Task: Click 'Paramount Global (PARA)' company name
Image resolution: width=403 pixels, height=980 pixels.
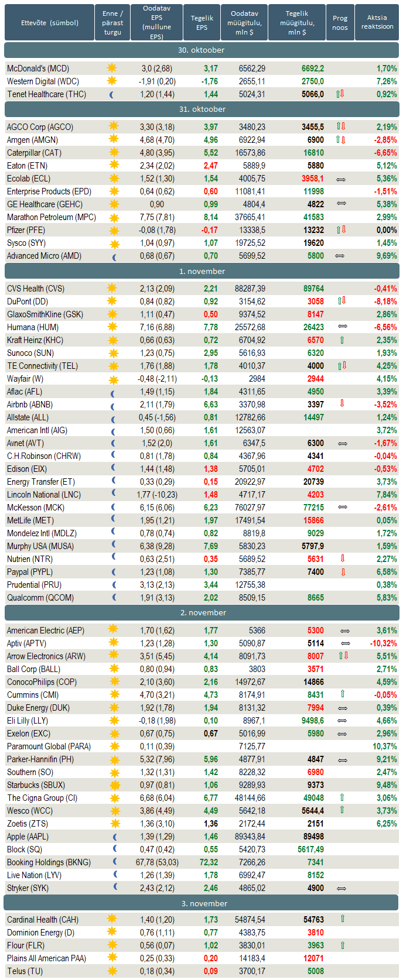Action: tap(49, 746)
